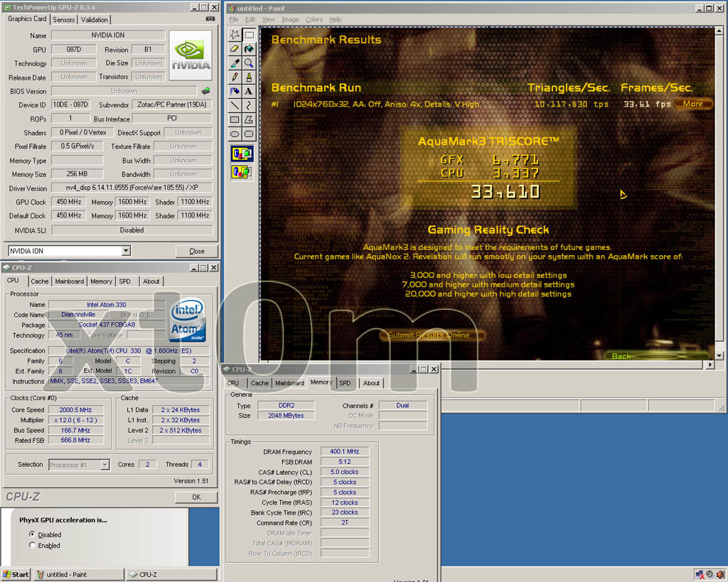
Task: Switch to GPU-Z Validation tab
Action: [x=95, y=19]
